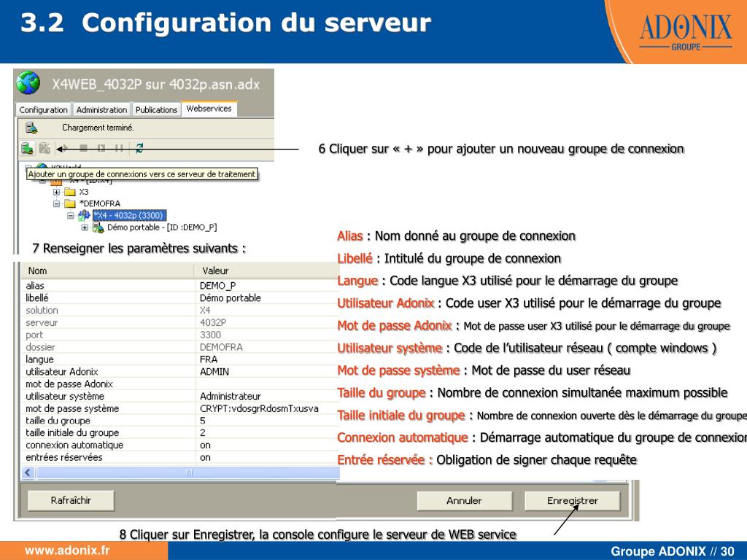Select the *X4 - 4032p (3300) tree item
The height and width of the screenshot is (560, 747).
click(129, 216)
